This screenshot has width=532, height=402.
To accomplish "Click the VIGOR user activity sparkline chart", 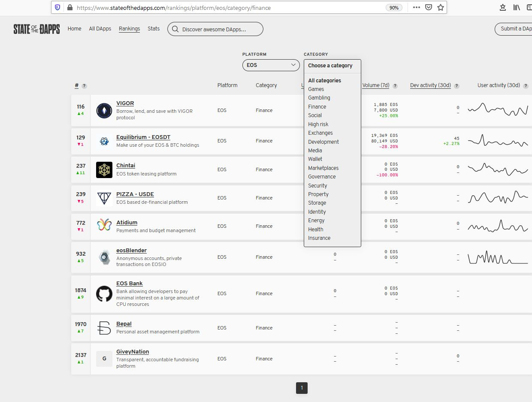I will 498,110.
